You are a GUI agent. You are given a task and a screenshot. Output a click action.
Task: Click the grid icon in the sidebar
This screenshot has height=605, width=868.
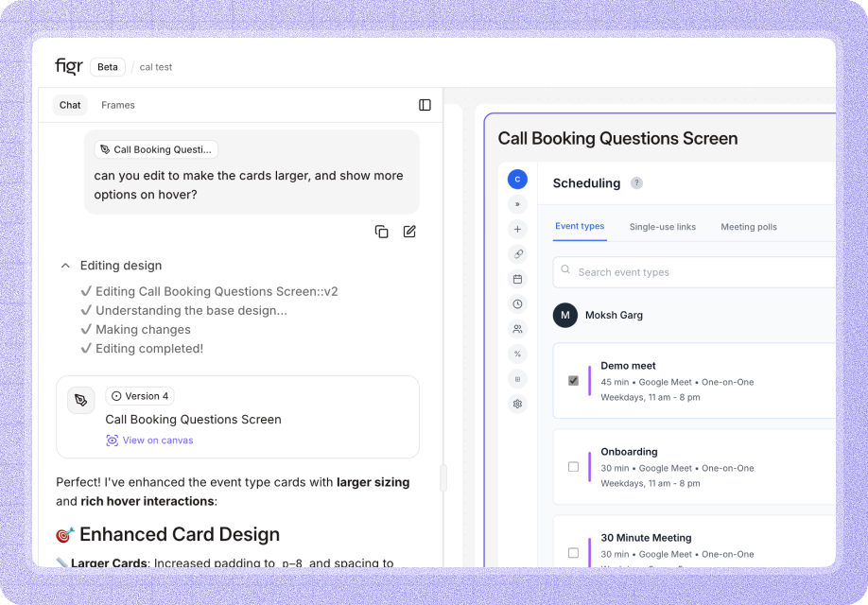click(517, 379)
